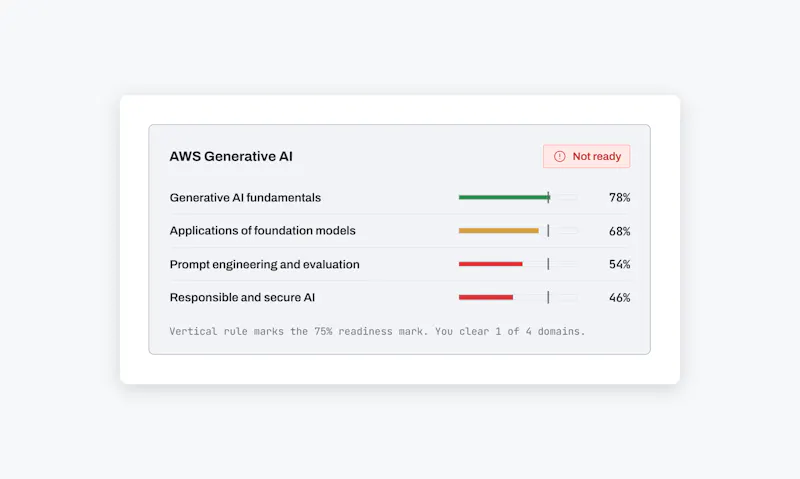
Task: Click the 75% marker on Applications row
Action: click(548, 231)
